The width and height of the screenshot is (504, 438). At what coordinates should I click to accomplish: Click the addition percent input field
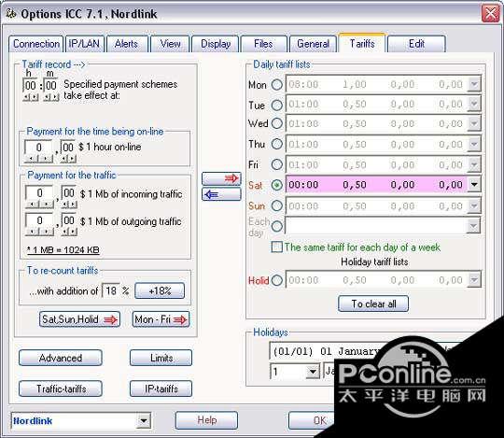coord(110,290)
